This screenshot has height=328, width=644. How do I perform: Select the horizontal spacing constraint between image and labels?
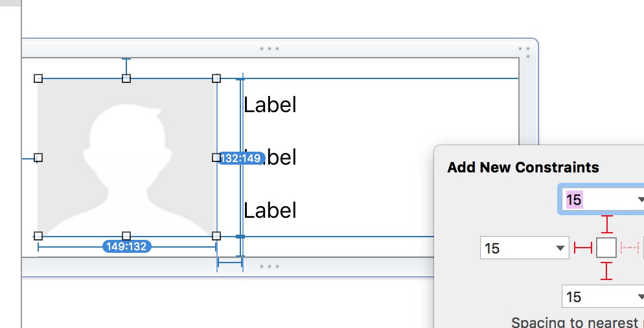230,263
